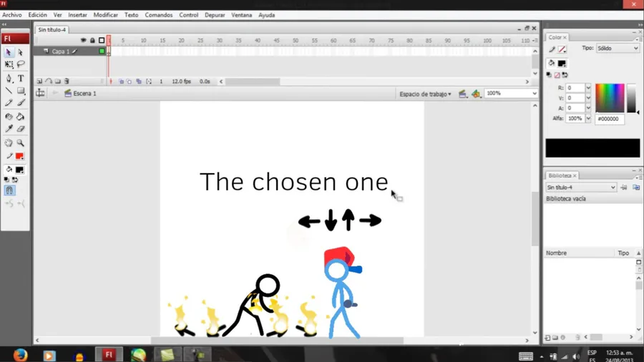Pin the current library icon

click(x=624, y=187)
